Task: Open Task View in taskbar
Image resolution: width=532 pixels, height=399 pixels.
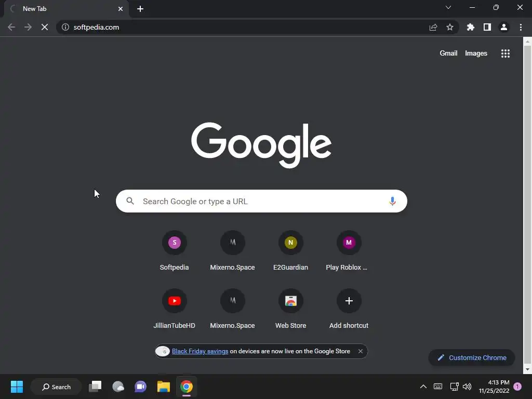Action: click(x=96, y=387)
